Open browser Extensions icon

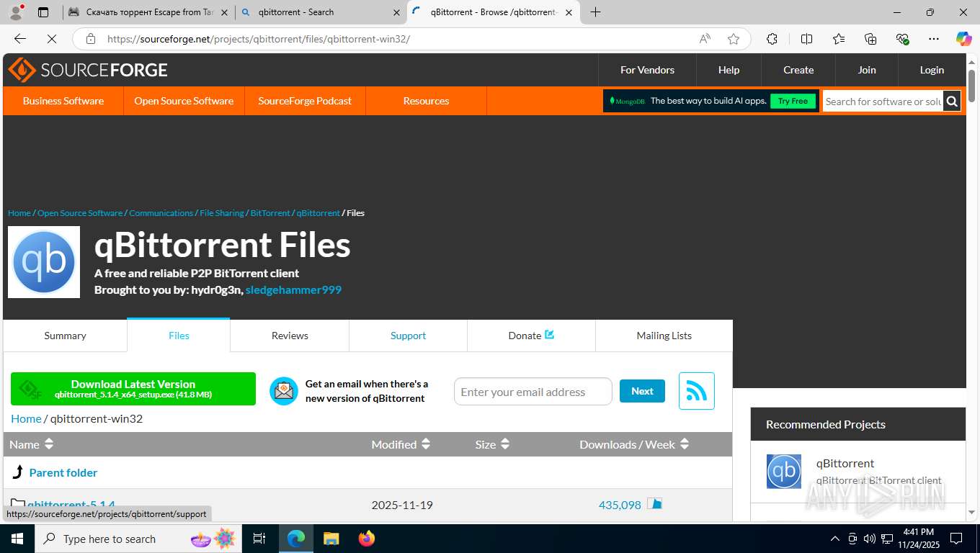click(772, 39)
